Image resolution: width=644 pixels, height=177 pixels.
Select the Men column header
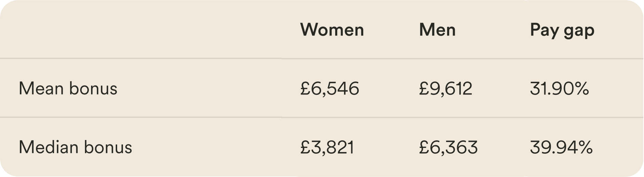coord(437,30)
